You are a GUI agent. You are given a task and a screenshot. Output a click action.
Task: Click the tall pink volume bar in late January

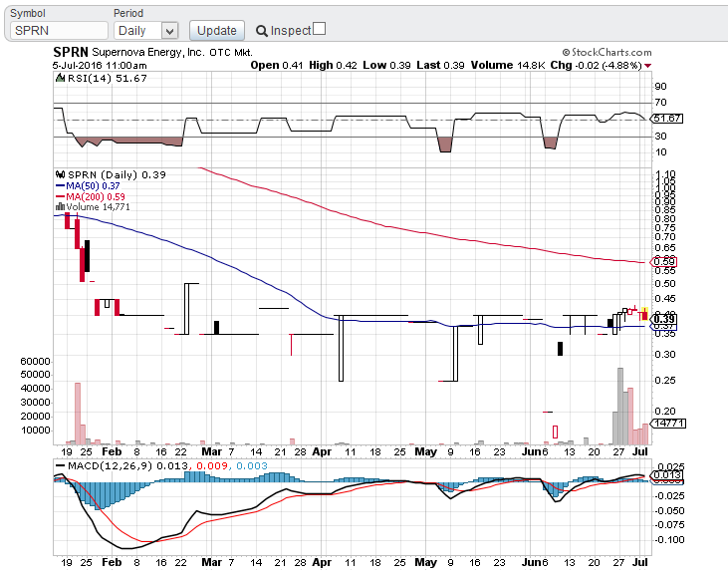[x=78, y=414]
